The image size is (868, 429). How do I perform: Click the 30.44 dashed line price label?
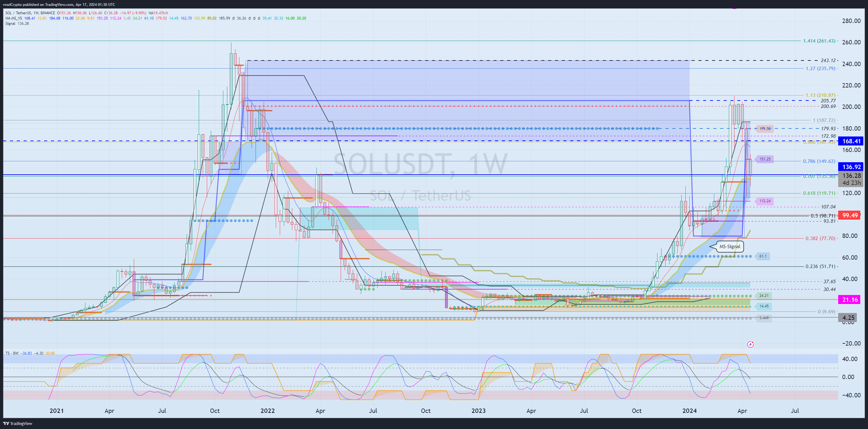coord(829,289)
